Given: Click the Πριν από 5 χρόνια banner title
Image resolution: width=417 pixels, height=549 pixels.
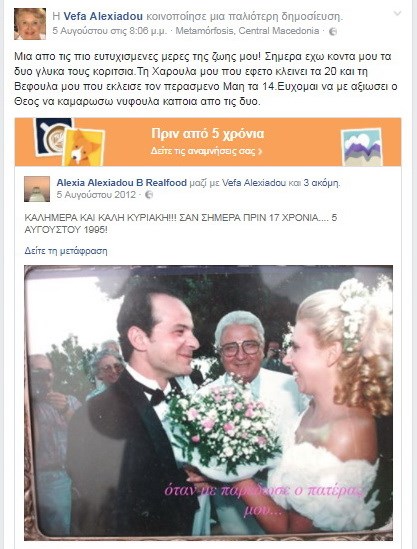Looking at the screenshot, I should pos(208,133).
